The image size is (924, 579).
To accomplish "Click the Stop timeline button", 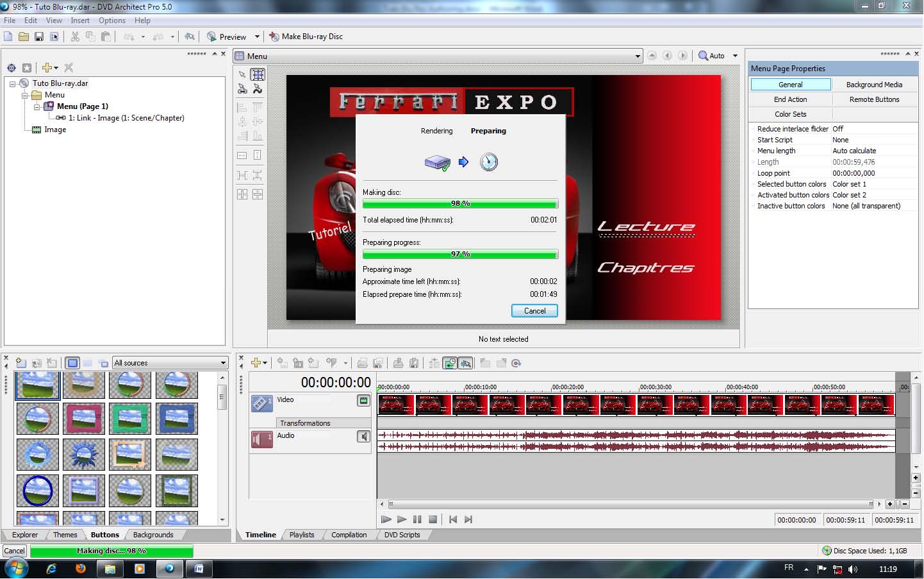I will tap(433, 519).
